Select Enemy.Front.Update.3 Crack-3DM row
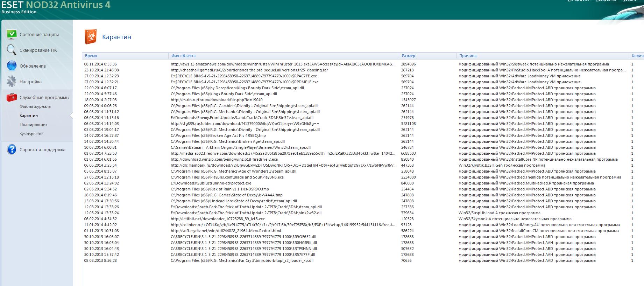The width and height of the screenshot is (644, 286). (363, 118)
